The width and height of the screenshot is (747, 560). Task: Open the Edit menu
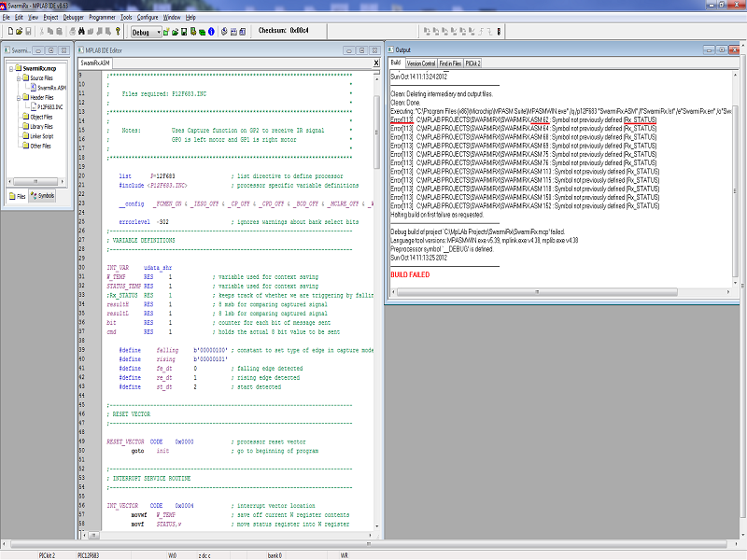(x=19, y=18)
